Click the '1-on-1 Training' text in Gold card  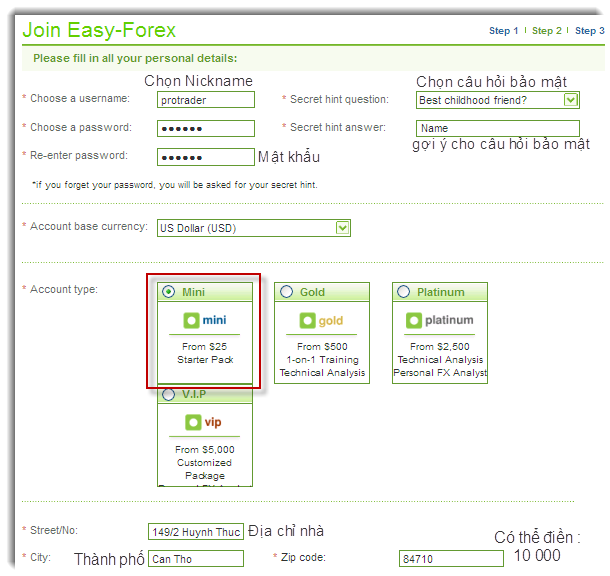click(x=323, y=360)
